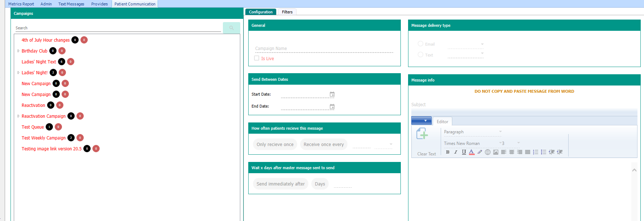
Task: Switch to the Filters tab
Action: 287,12
